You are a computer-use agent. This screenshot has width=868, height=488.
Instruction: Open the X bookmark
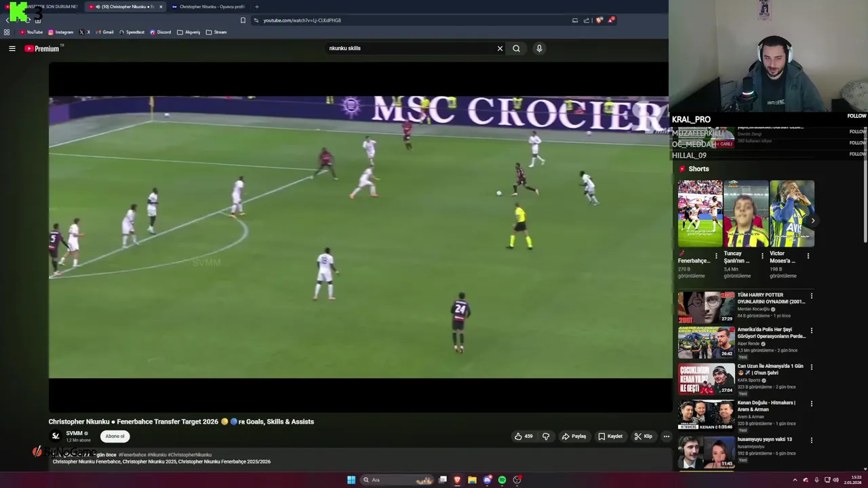coord(84,32)
